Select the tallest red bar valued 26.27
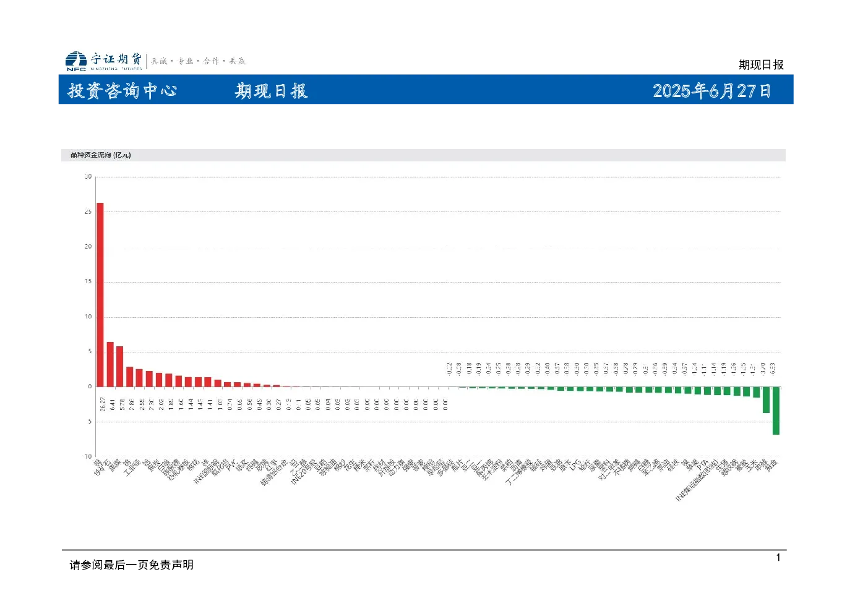This screenshot has height=614, width=868. pos(100,294)
